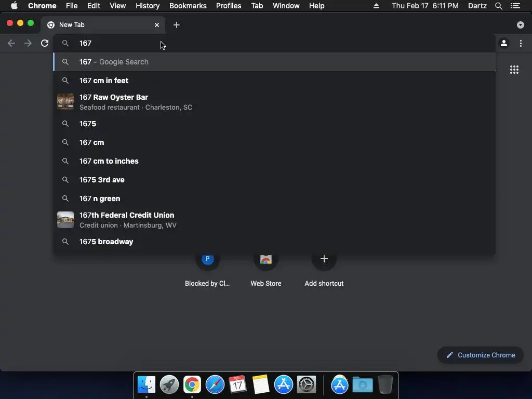The width and height of the screenshot is (532, 399).
Task: Pick the '167 n green' suggestion
Action: coord(274,198)
